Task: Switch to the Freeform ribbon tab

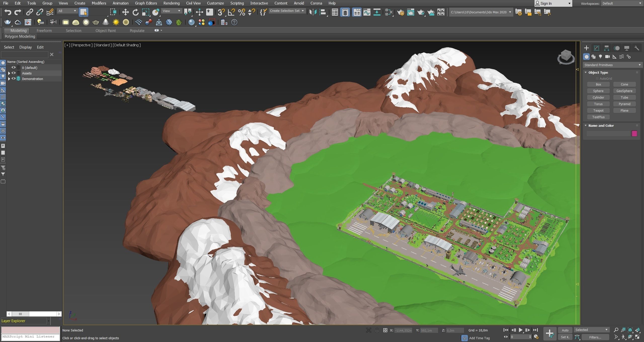Action: tap(44, 30)
